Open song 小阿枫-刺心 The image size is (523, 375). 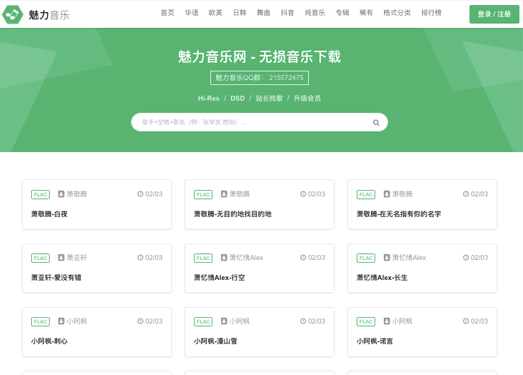(x=49, y=341)
